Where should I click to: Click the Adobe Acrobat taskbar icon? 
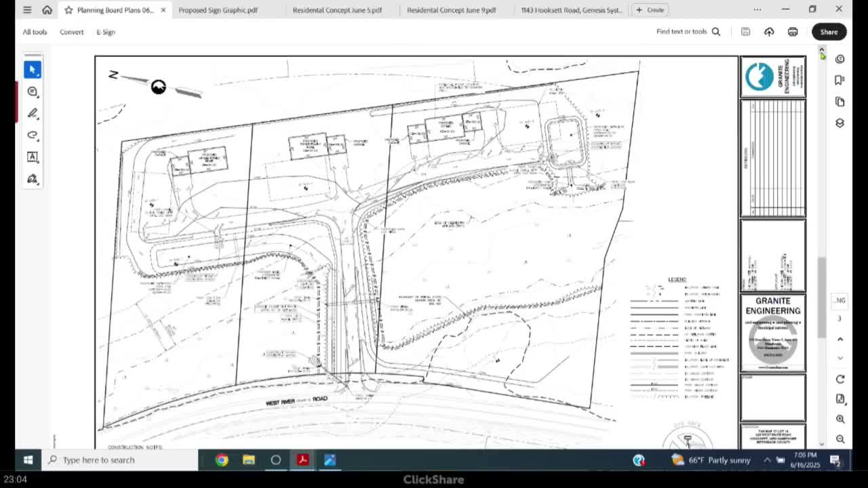click(302, 460)
